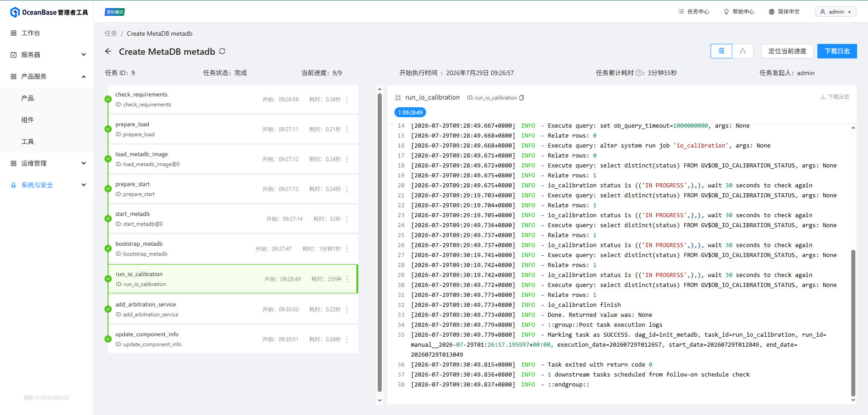This screenshot has height=415, width=868.
Task: Open more options for prepare_load subtask
Action: click(347, 129)
